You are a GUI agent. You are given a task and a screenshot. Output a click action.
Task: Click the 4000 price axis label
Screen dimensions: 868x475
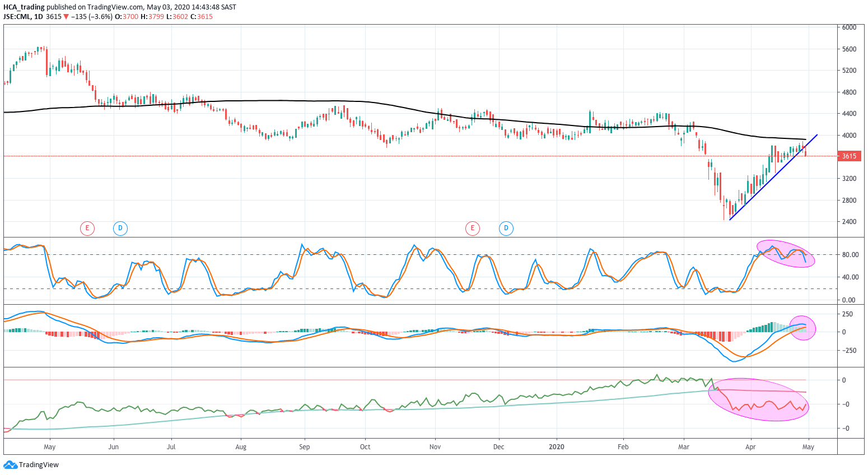pyautogui.click(x=850, y=136)
